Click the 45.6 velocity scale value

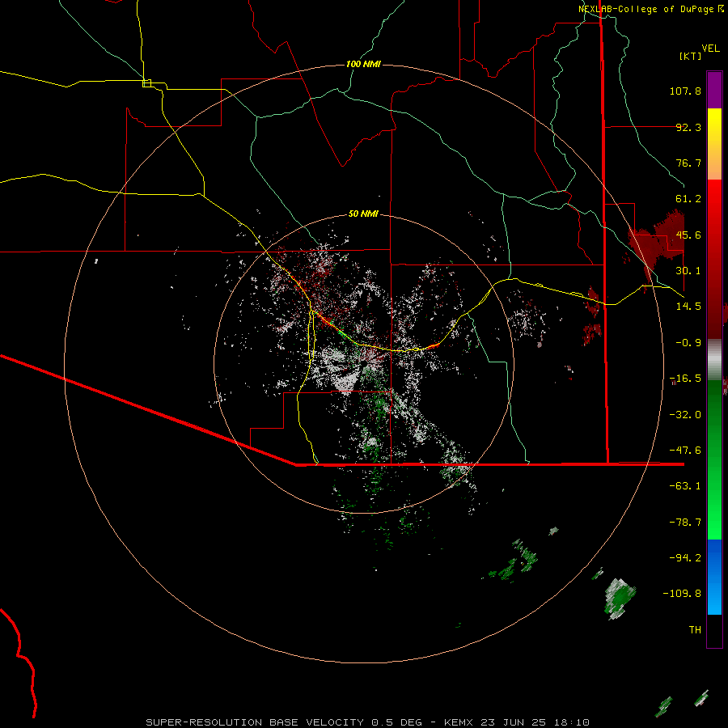[x=688, y=235]
